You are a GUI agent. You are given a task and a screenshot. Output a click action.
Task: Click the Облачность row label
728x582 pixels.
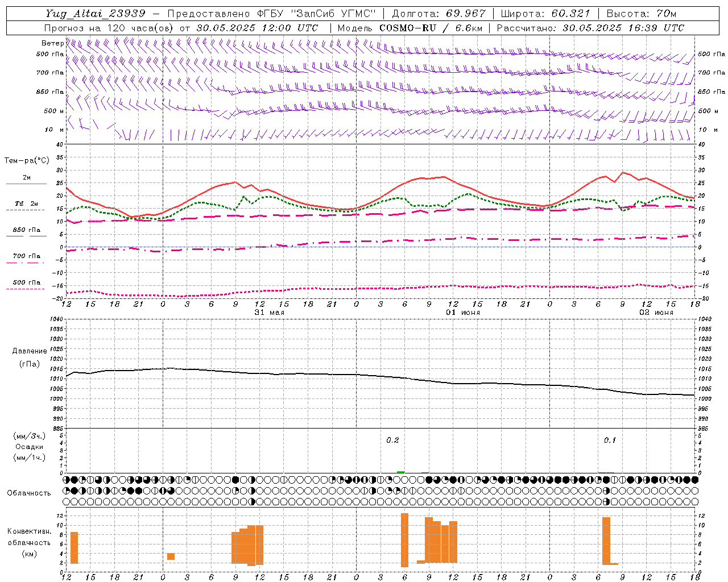(x=29, y=493)
